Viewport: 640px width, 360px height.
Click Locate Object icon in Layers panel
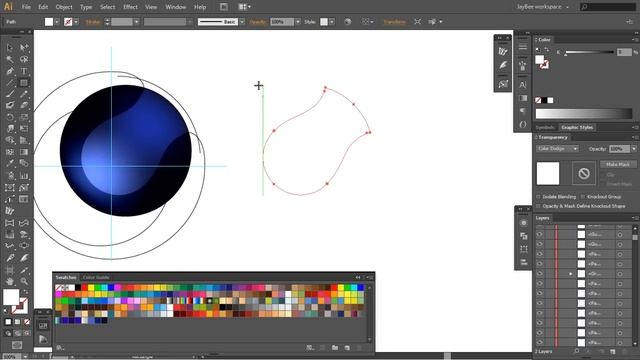pyautogui.click(x=576, y=351)
